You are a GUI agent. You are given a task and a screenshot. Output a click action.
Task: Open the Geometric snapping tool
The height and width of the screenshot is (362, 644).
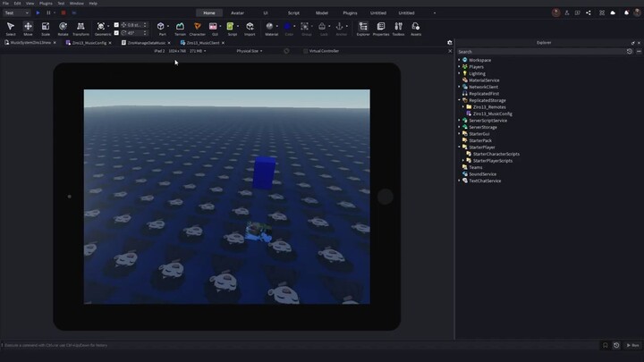pos(101,29)
